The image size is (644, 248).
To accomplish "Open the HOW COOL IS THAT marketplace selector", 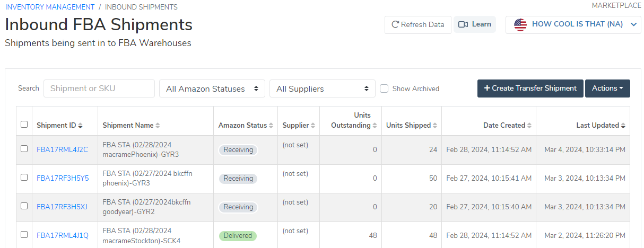I will (x=573, y=24).
